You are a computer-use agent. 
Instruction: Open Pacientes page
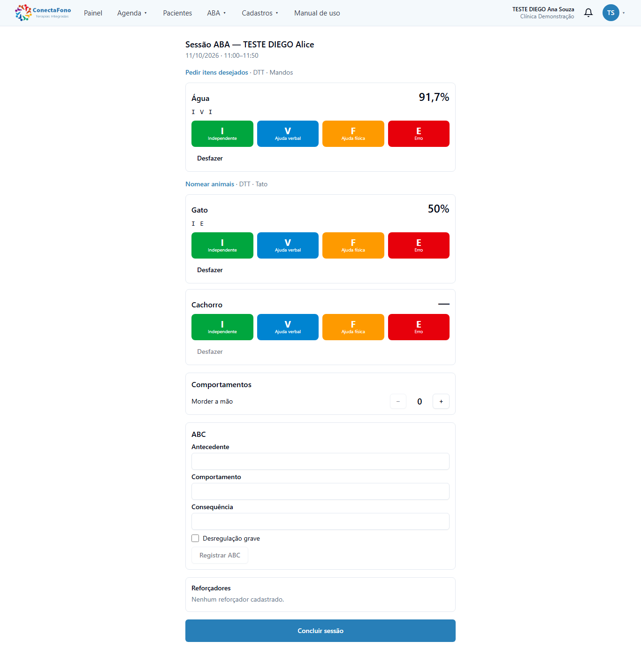pyautogui.click(x=177, y=13)
